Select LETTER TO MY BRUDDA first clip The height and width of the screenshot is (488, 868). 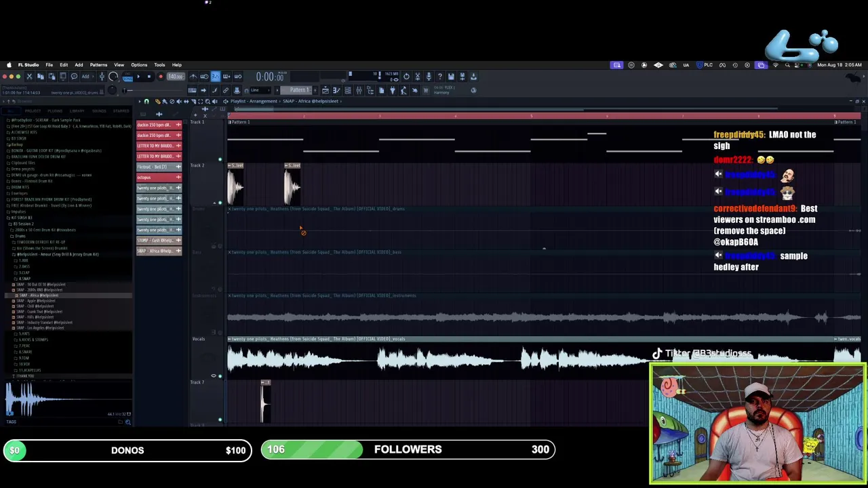tap(159, 146)
